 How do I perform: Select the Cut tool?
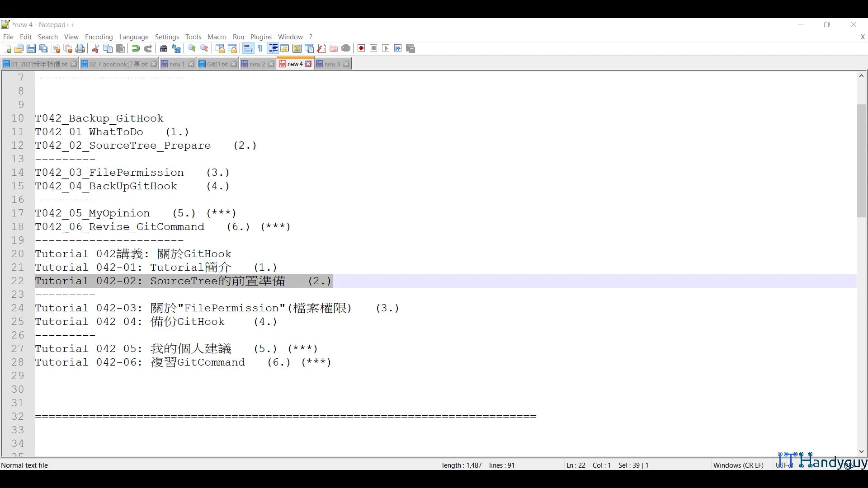95,48
